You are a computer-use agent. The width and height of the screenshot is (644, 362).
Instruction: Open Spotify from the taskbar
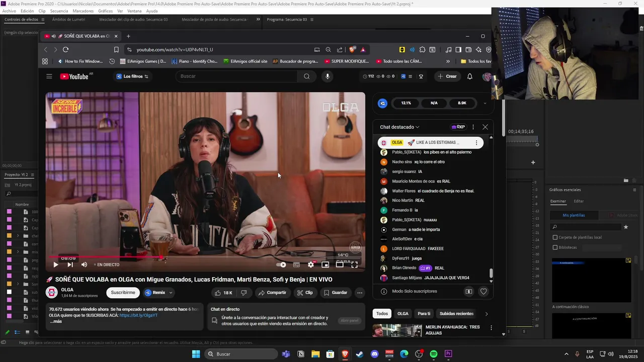(434, 354)
